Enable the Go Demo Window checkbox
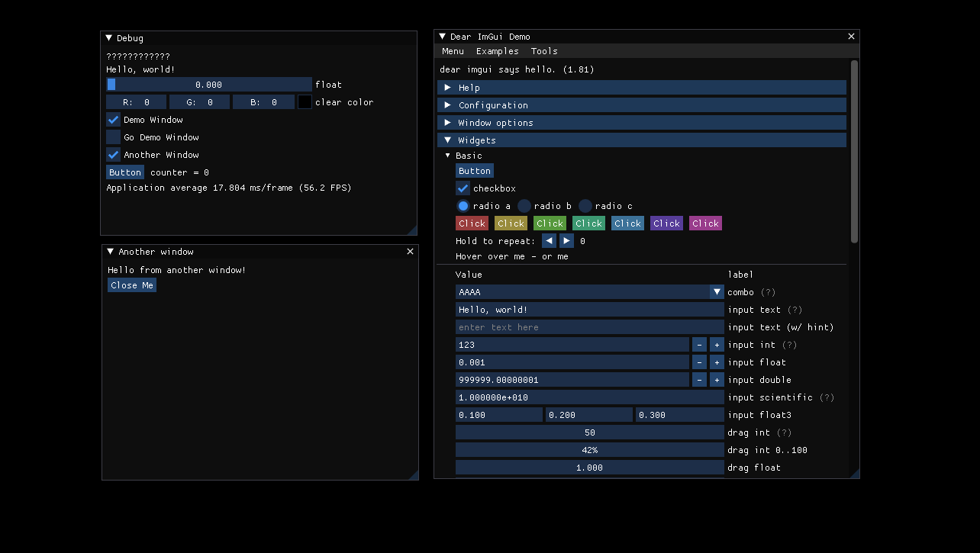Screen dimensions: 980x553 coord(113,137)
